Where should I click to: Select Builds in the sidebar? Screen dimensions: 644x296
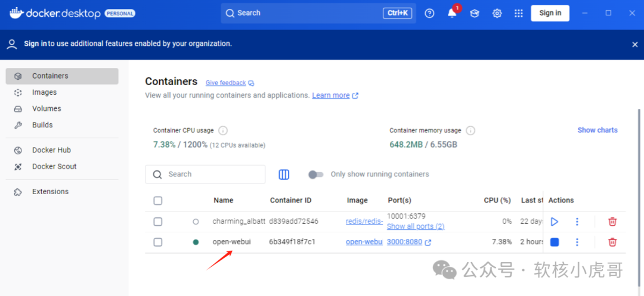tap(62, 125)
